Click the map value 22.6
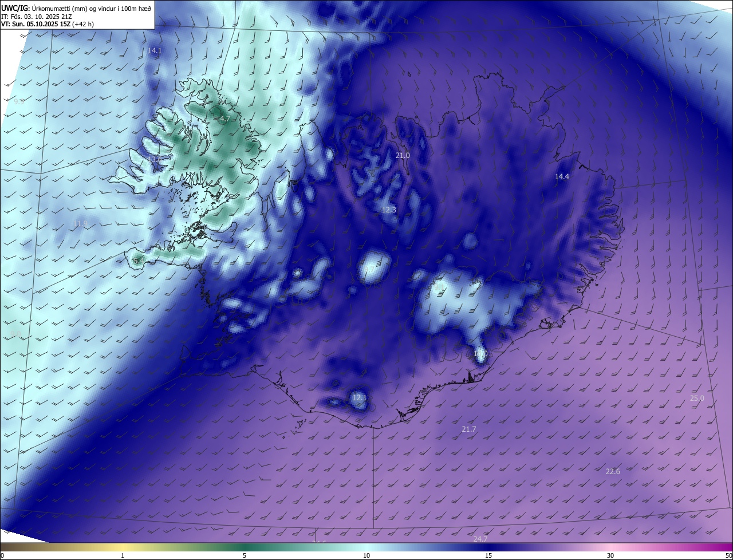 [x=613, y=472]
